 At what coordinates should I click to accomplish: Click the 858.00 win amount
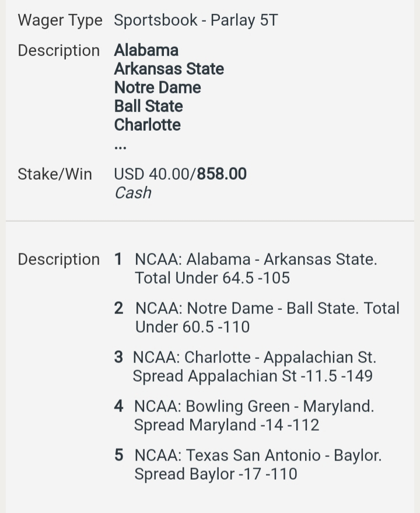222,174
